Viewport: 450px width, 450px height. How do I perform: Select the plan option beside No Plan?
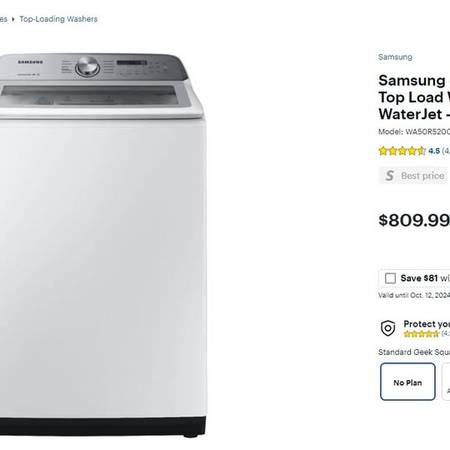[x=446, y=382]
